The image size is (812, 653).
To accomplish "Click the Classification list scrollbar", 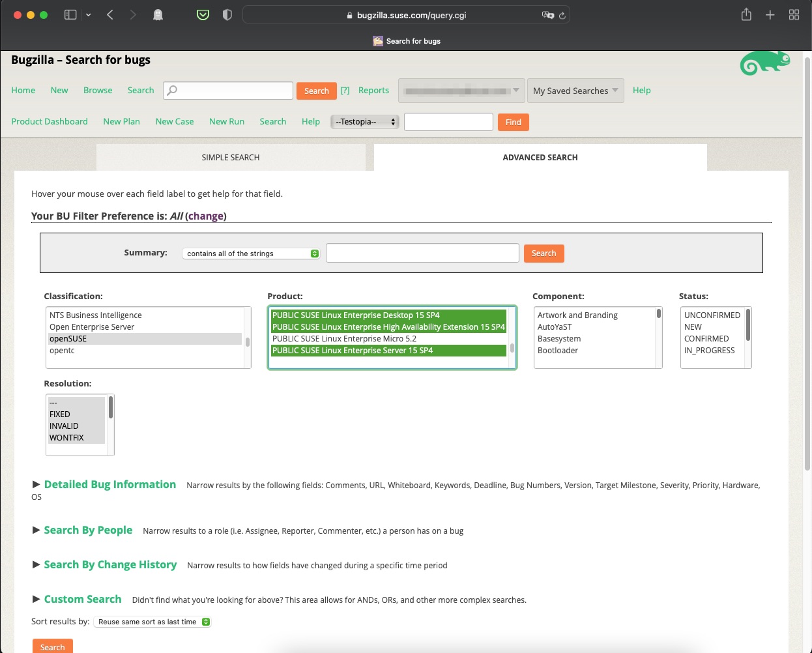I will (248, 341).
